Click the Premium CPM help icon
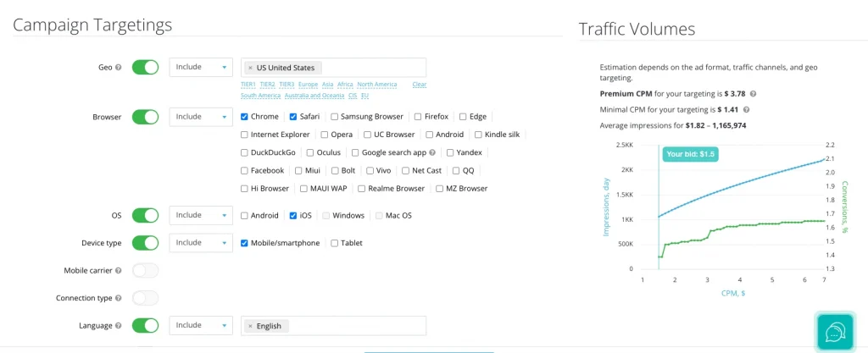Image resolution: width=868 pixels, height=353 pixels. (x=754, y=94)
